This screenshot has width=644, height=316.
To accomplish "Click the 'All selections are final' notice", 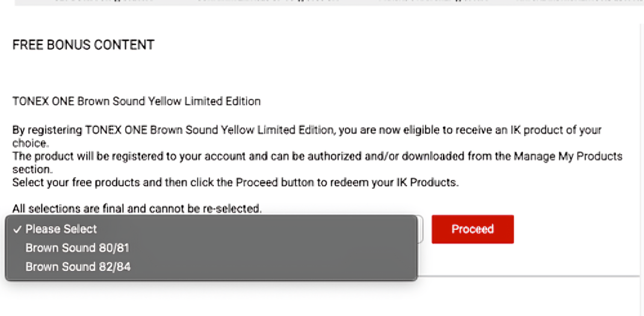I will click(x=137, y=209).
